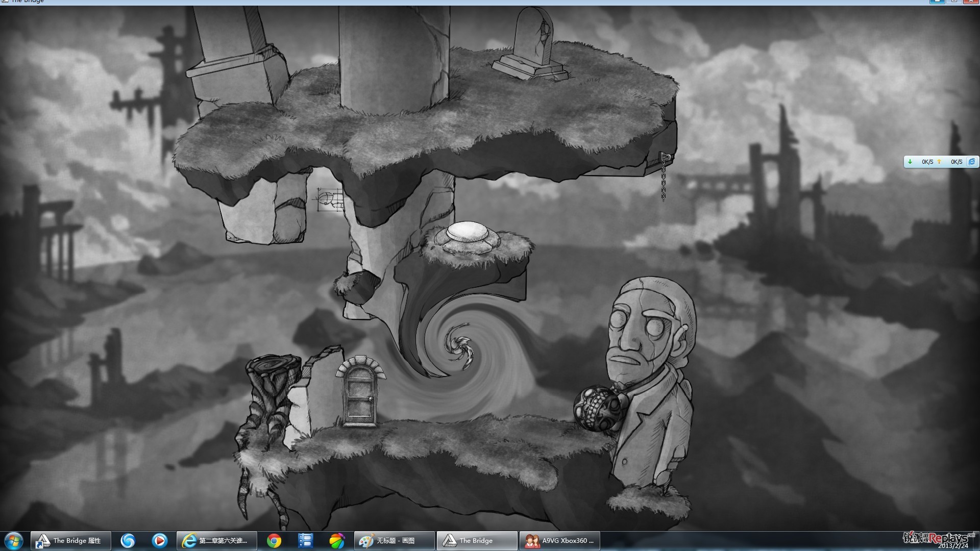Open the blue film-strip taskbar icon
Screen dimensions: 980x551
click(x=305, y=541)
